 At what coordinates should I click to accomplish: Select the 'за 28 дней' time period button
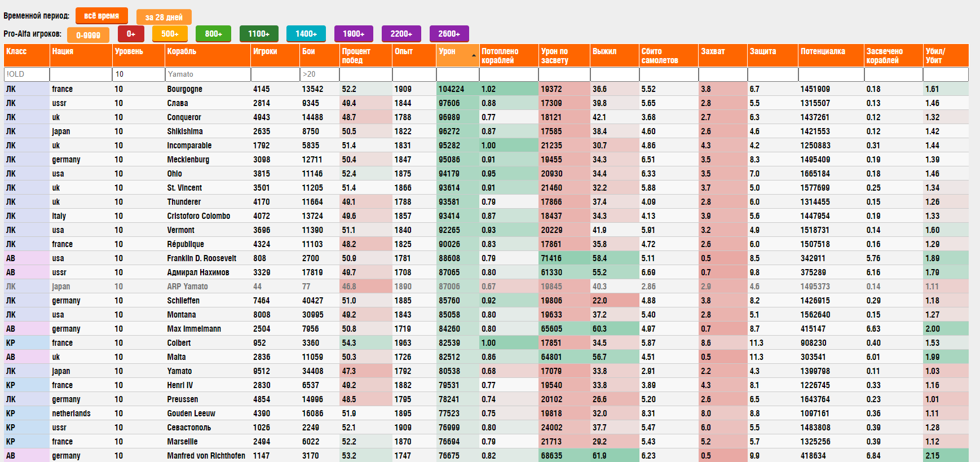click(x=164, y=17)
